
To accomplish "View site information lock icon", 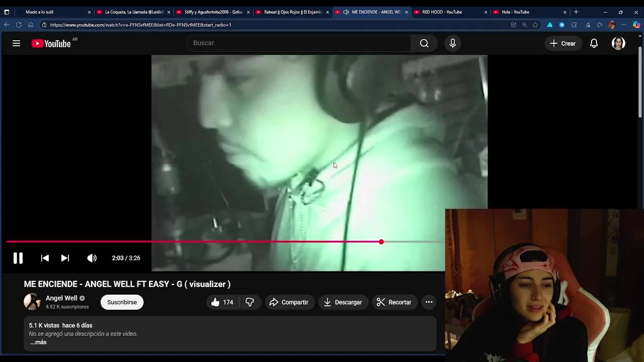I will coord(44,25).
